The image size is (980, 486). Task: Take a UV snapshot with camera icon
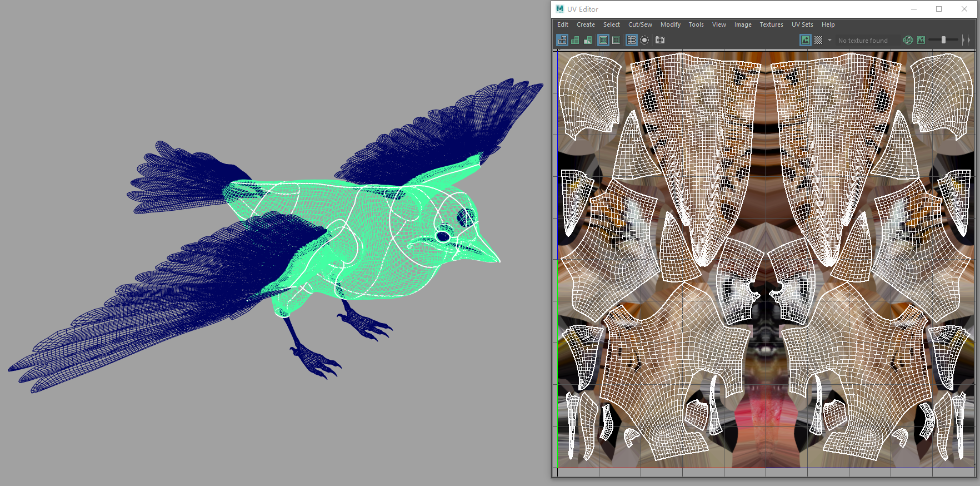pyautogui.click(x=660, y=40)
